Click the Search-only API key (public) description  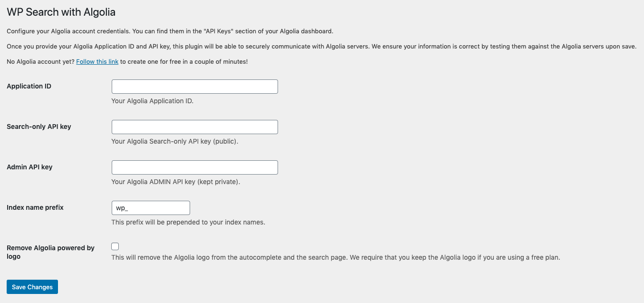pos(174,141)
